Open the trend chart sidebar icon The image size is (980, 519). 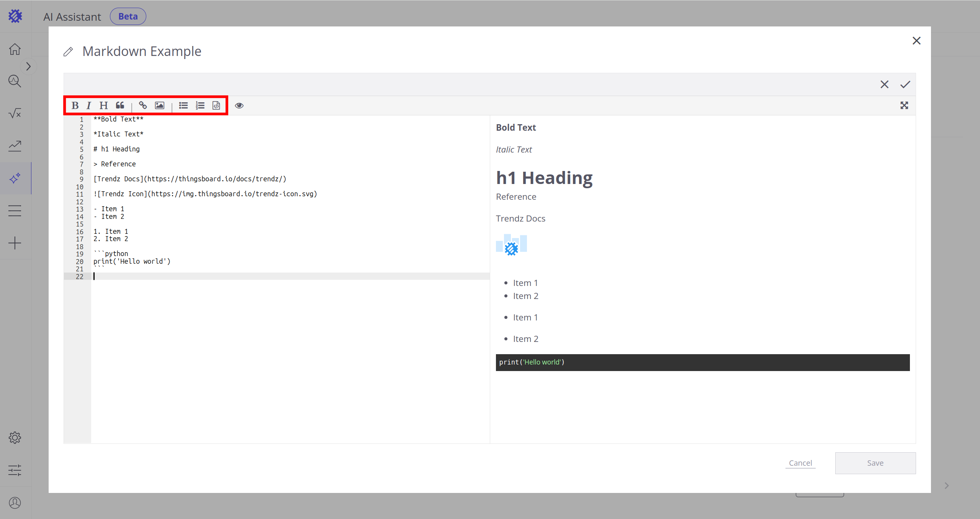point(15,146)
